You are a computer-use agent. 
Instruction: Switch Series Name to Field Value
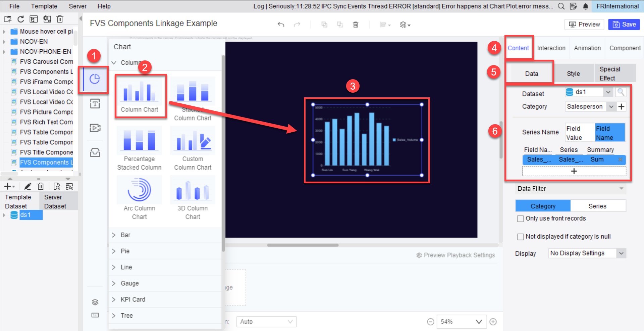(x=579, y=132)
